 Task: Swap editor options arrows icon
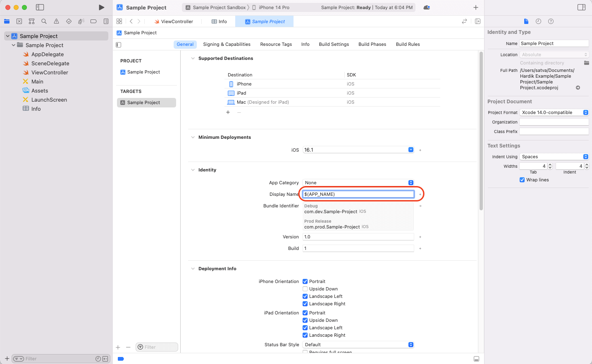click(465, 21)
